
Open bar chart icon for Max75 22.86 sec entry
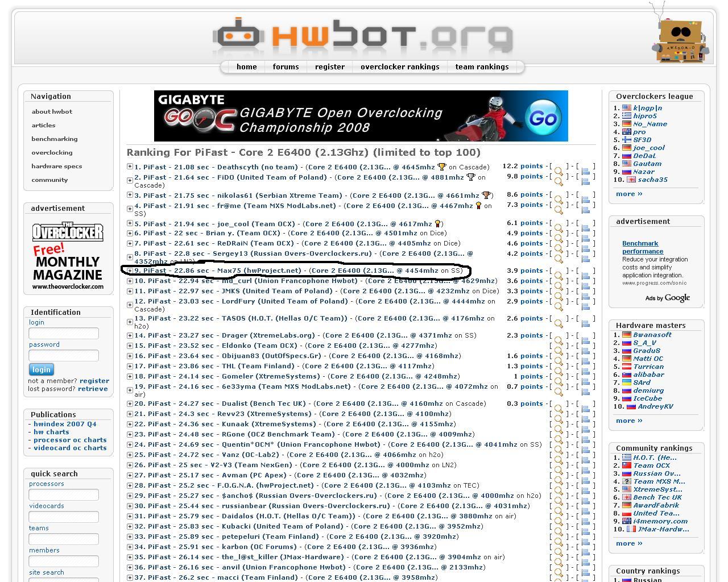tap(586, 275)
